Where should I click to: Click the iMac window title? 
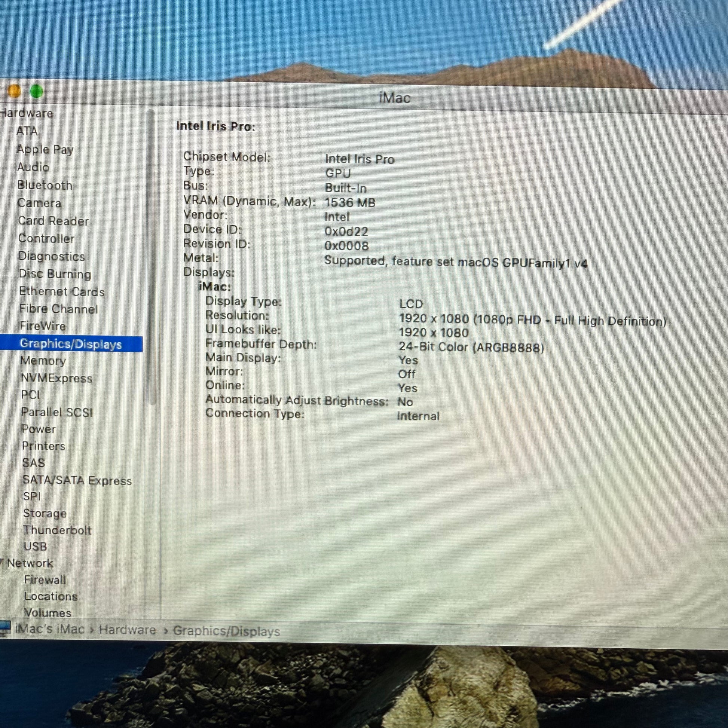point(395,98)
